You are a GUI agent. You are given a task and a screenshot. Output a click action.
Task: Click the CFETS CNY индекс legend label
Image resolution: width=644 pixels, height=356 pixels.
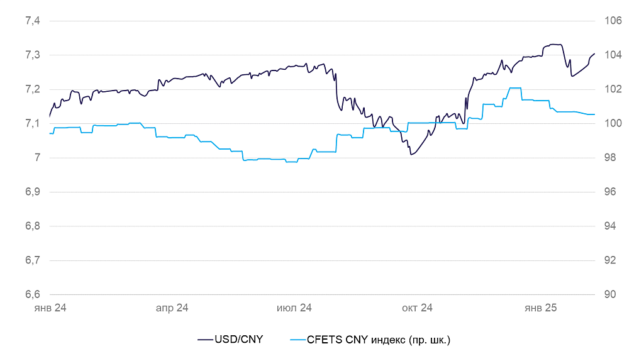(x=379, y=340)
